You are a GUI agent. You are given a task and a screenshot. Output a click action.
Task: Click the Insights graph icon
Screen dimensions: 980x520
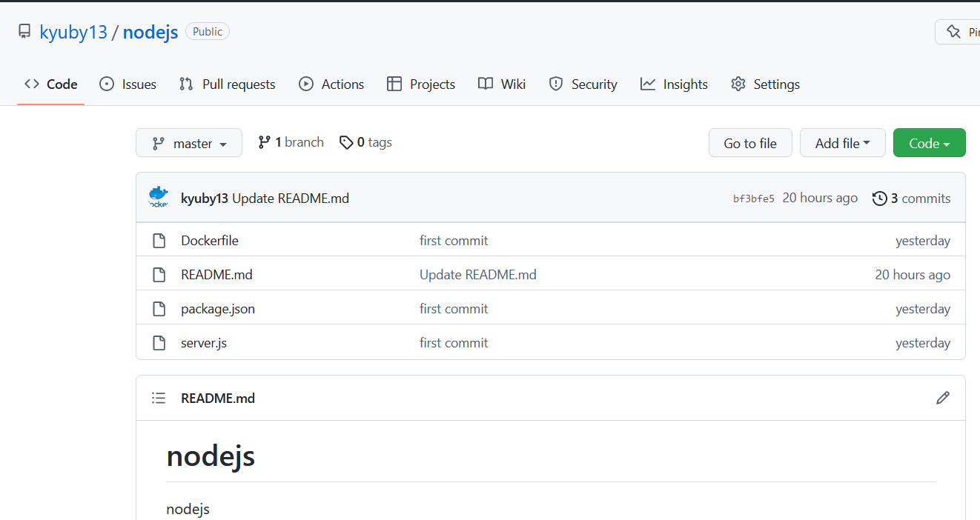647,84
